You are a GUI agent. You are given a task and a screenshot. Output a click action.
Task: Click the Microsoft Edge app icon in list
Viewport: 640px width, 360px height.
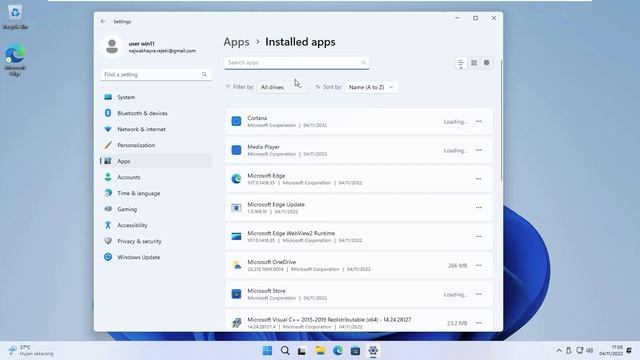tap(236, 179)
